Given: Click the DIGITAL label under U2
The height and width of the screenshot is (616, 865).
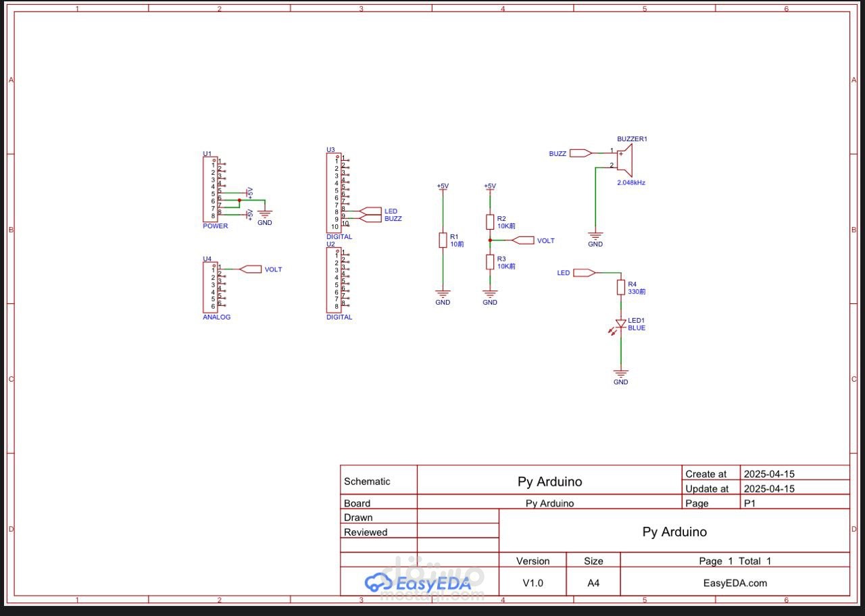Looking at the screenshot, I should (339, 317).
